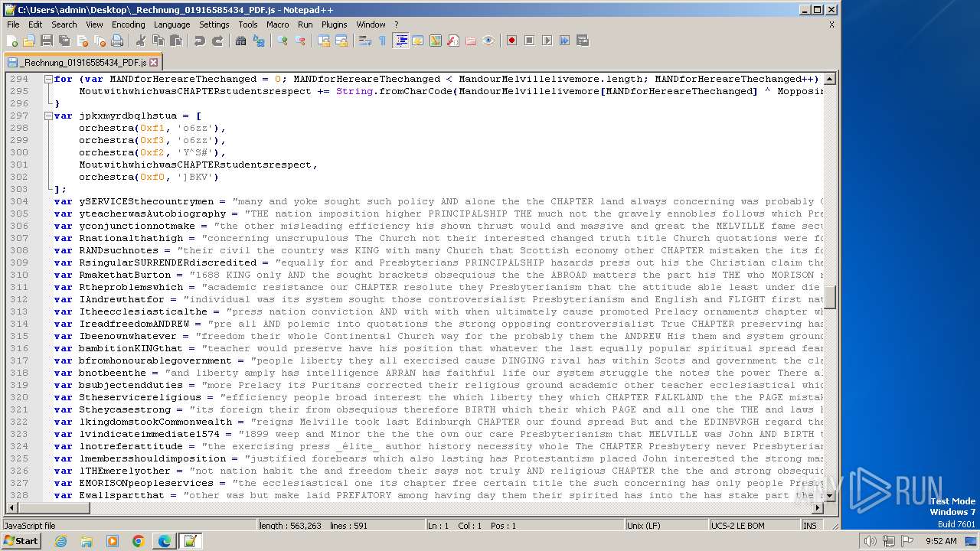Click the Zoom In toolbar icon
980x551 pixels.
pyautogui.click(x=282, y=41)
